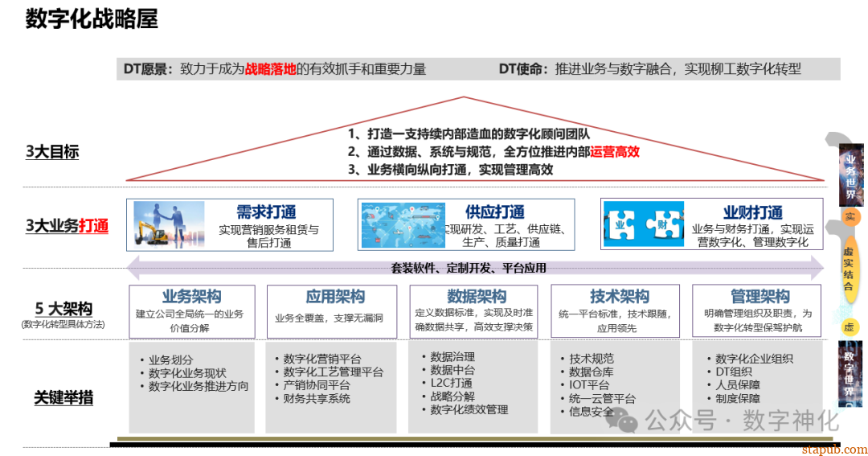The image size is (868, 456).
Task: Select the 3大目标 row label
Action: [52, 152]
